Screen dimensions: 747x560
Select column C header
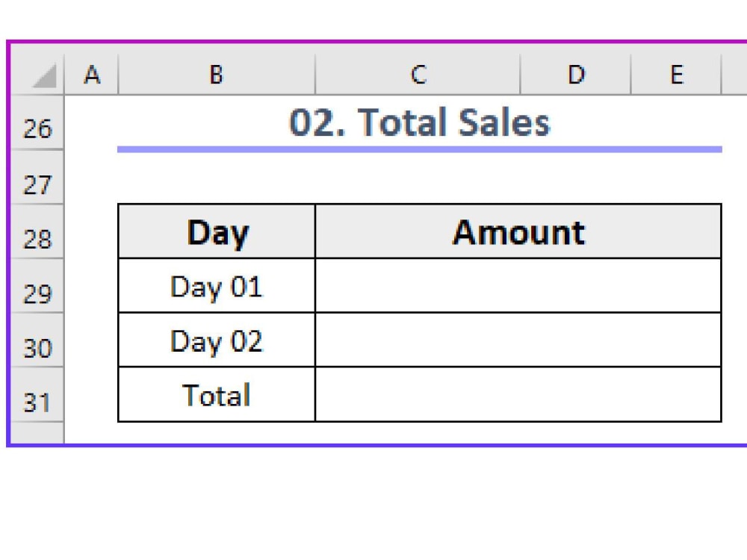(418, 74)
